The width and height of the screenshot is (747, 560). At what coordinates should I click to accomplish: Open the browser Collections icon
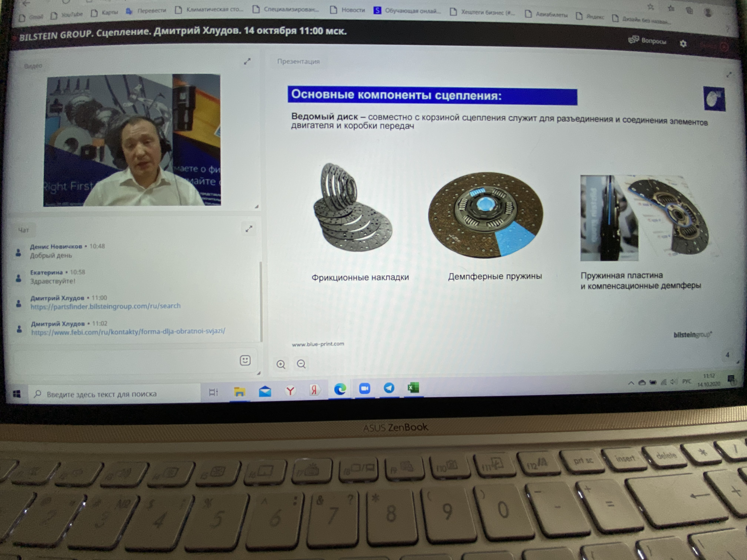689,11
